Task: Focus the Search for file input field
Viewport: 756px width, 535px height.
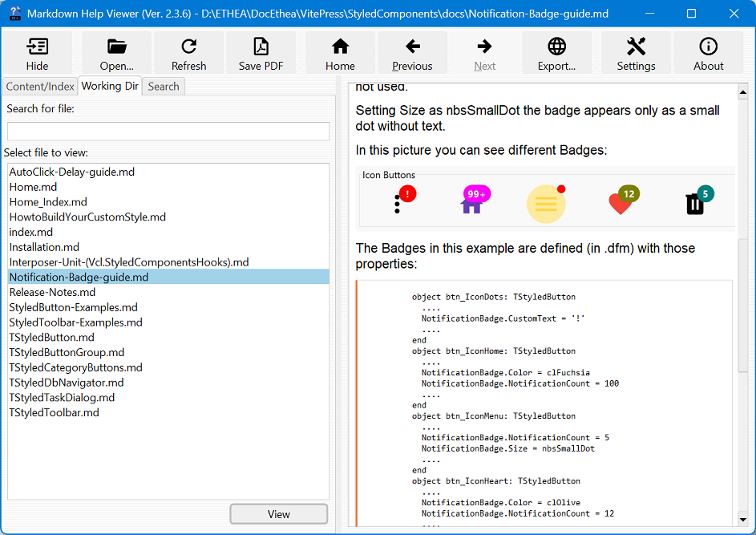Action: pos(168,132)
